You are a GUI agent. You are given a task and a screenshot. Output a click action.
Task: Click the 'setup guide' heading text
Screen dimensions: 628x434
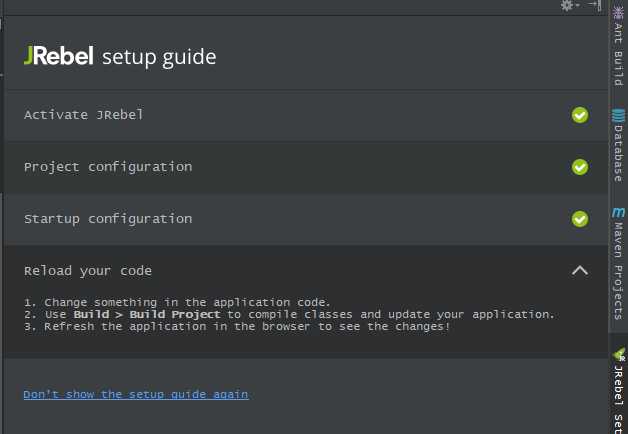click(x=159, y=57)
